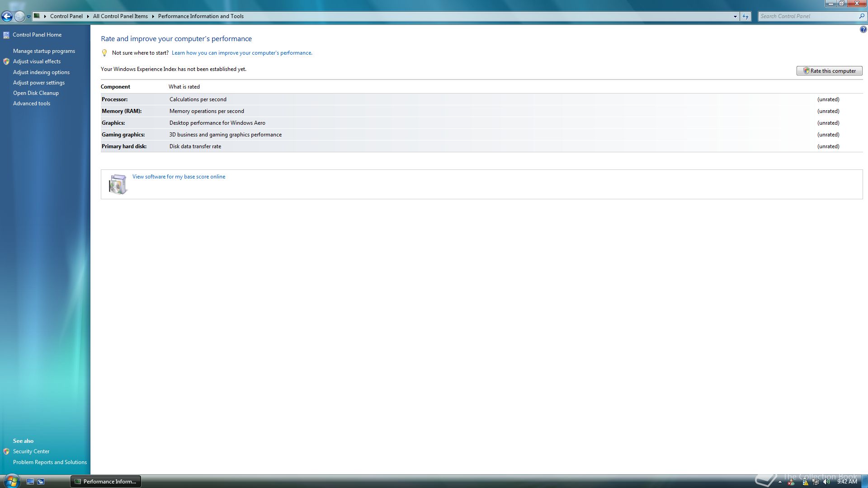Open Adjust visual effects

37,61
